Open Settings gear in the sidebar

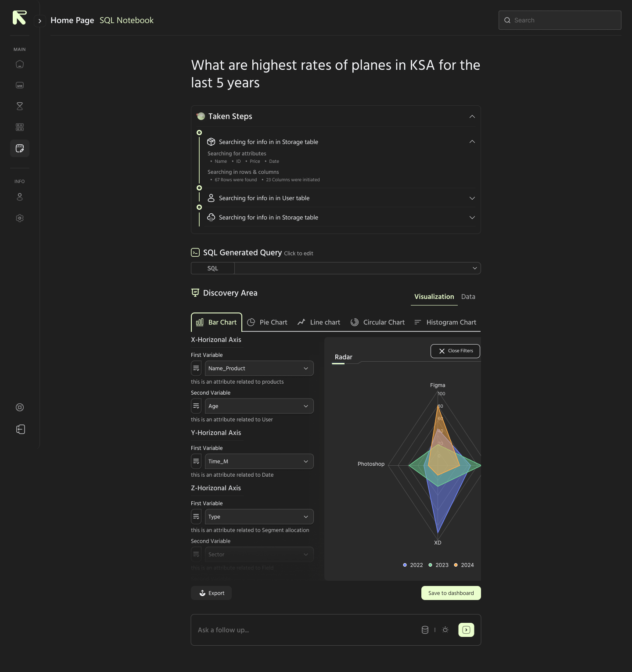tap(19, 218)
